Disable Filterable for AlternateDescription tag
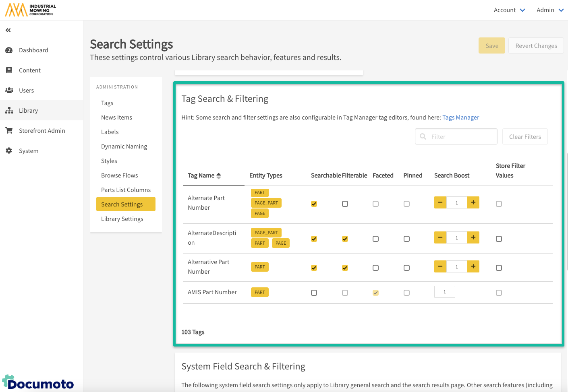The height and width of the screenshot is (392, 568). (x=345, y=239)
